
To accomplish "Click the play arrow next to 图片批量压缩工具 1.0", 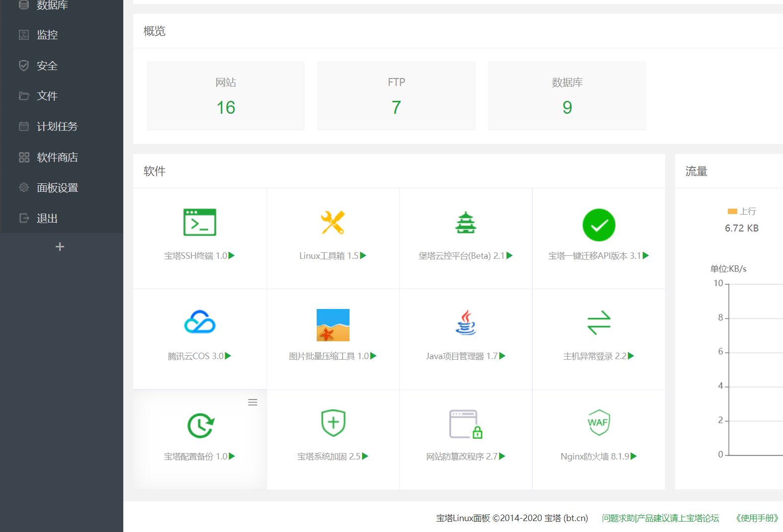I will coord(373,356).
